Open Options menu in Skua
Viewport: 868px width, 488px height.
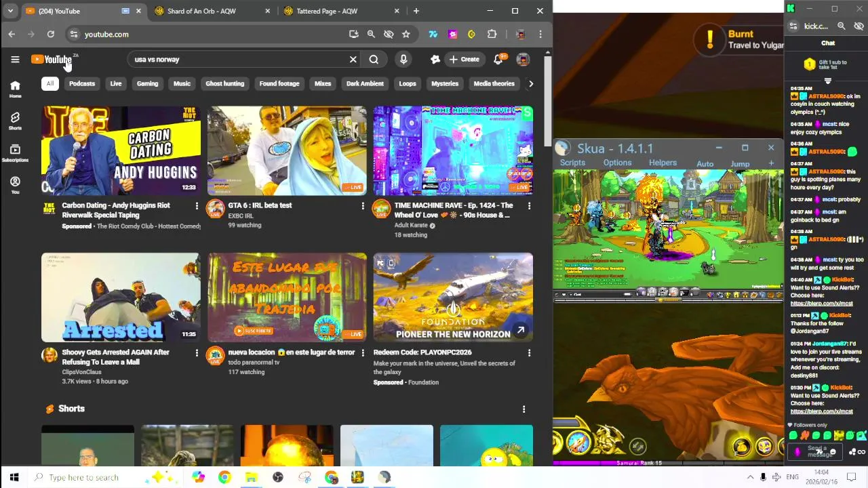point(617,163)
